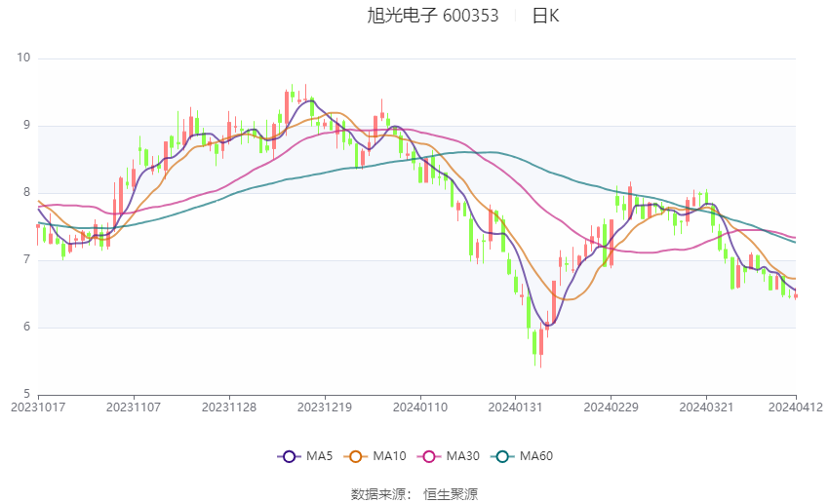Click the 旭光电子 600353 chart title

point(432,16)
